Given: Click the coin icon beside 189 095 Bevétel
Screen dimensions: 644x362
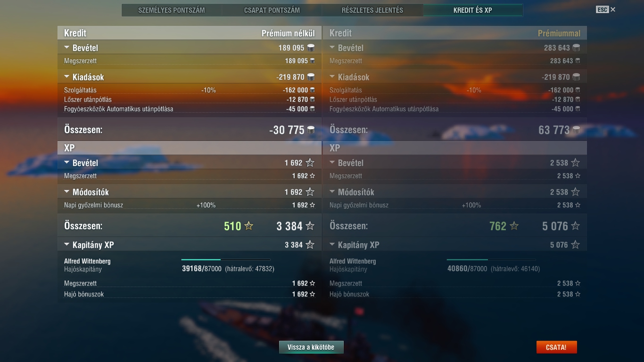Looking at the screenshot, I should pos(311,48).
